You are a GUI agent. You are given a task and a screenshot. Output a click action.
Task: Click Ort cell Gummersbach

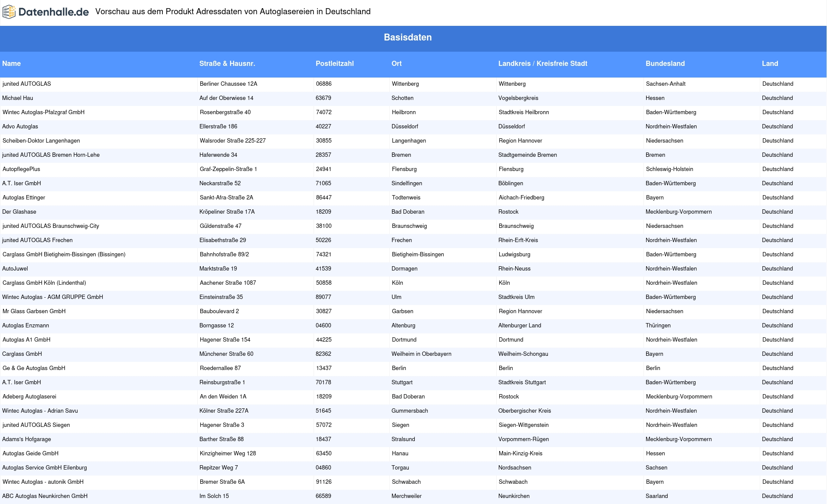pos(410,411)
